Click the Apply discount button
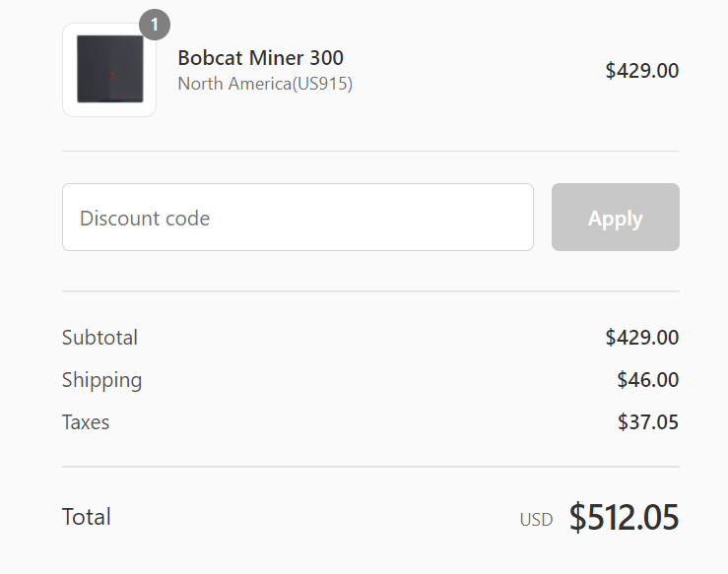The width and height of the screenshot is (728, 574). [x=615, y=218]
